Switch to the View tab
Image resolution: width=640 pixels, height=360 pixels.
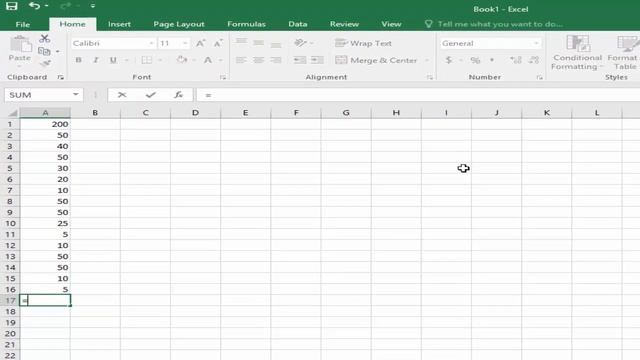click(391, 24)
